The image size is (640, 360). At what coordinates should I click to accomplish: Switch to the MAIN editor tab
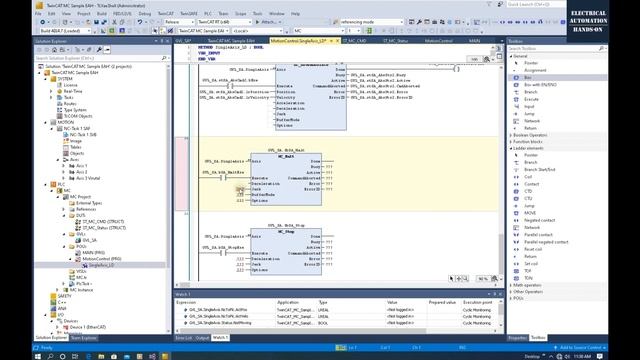tap(474, 41)
